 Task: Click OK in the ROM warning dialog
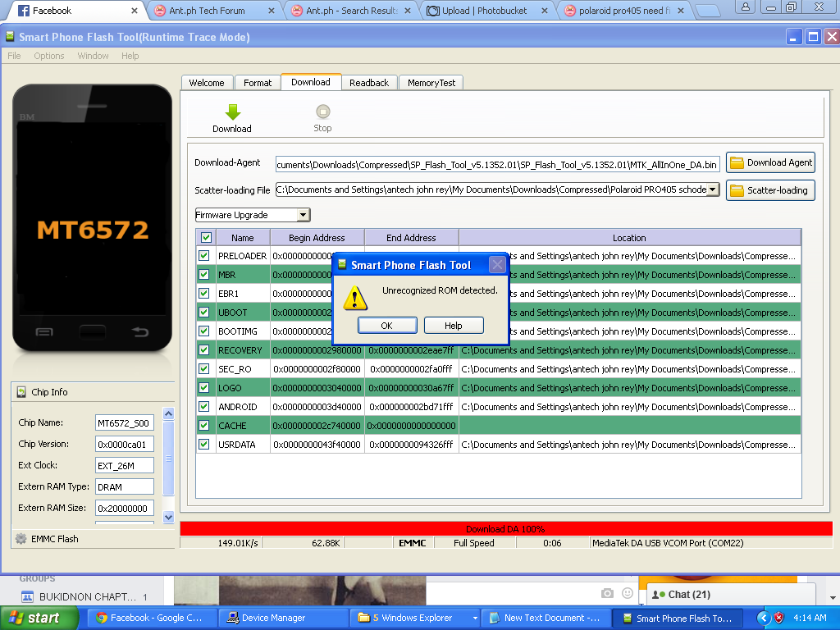[x=387, y=325]
